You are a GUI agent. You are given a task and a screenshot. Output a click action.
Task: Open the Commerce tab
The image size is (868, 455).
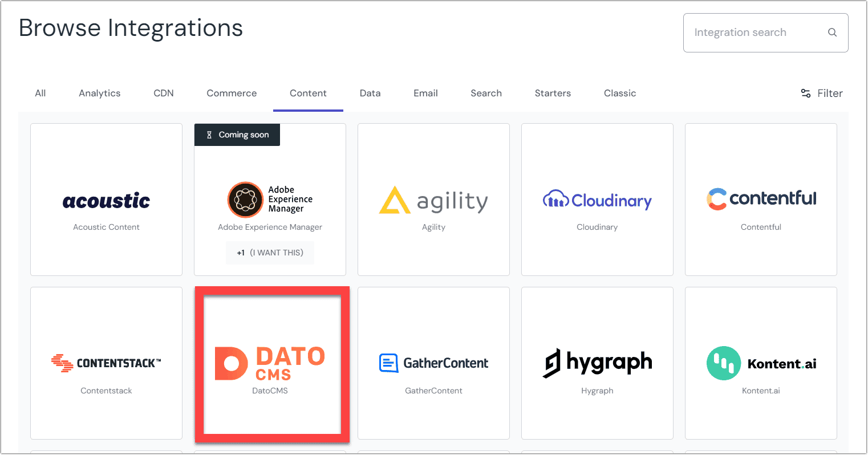pyautogui.click(x=232, y=94)
